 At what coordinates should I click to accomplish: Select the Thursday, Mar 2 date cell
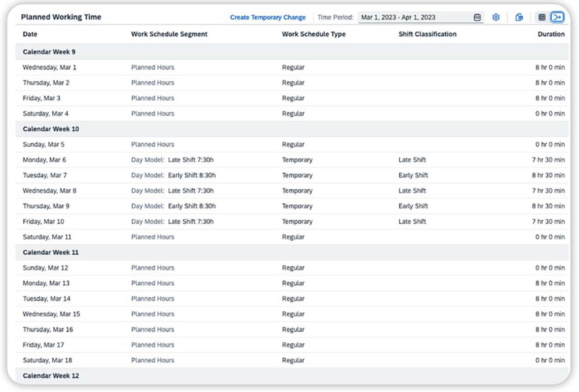[46, 83]
